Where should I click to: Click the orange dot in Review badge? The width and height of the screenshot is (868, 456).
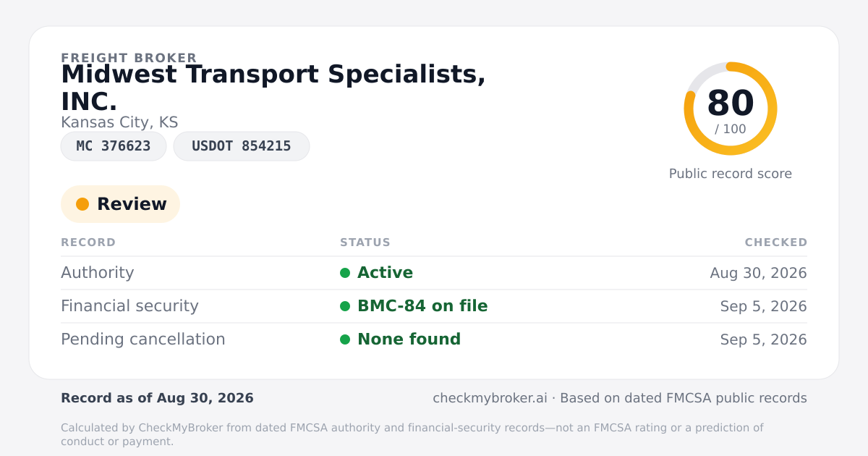[82, 204]
